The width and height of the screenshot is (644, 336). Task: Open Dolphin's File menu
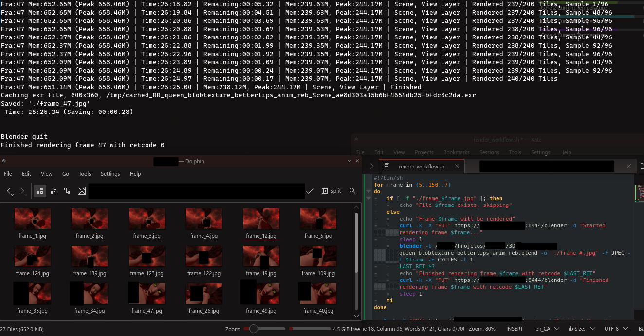click(8, 174)
